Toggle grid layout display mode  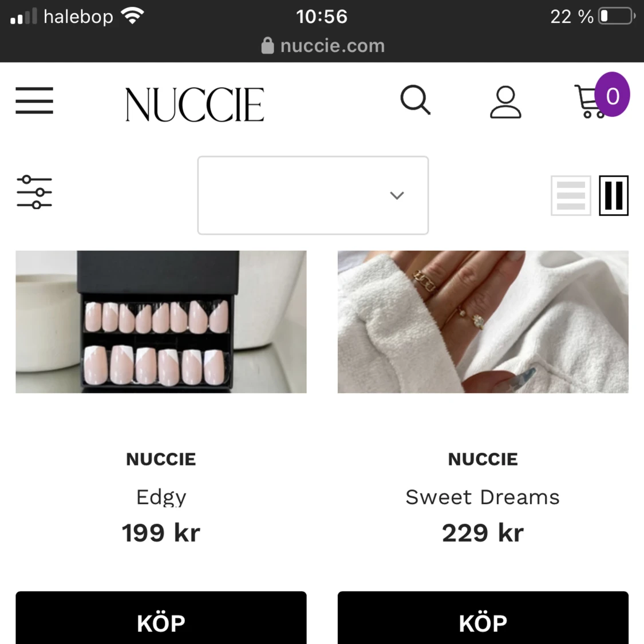[613, 196]
